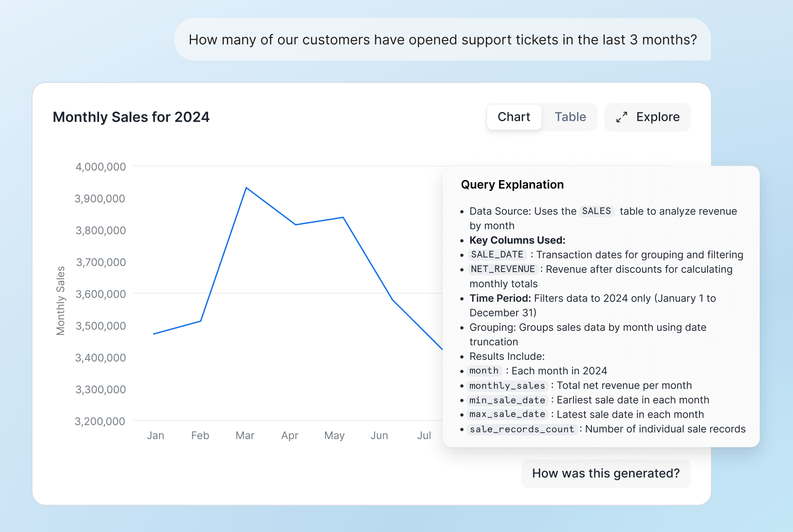Click the 4,000,000 y-axis value
This screenshot has width=793, height=532.
[x=101, y=167]
